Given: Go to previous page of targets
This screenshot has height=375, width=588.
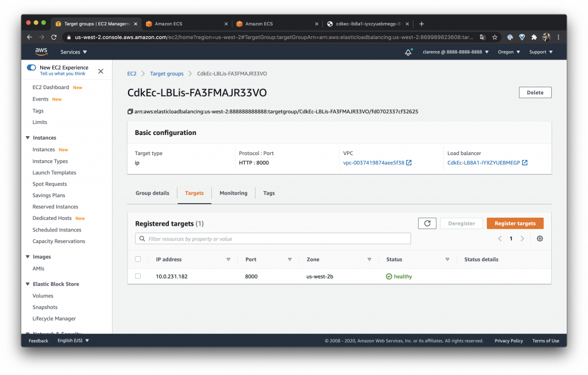Looking at the screenshot, I should coord(500,238).
